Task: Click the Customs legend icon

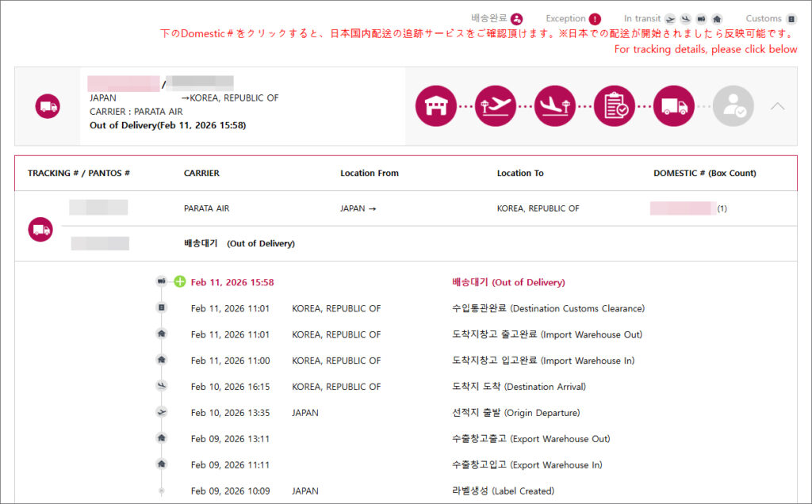Action: coord(791,19)
